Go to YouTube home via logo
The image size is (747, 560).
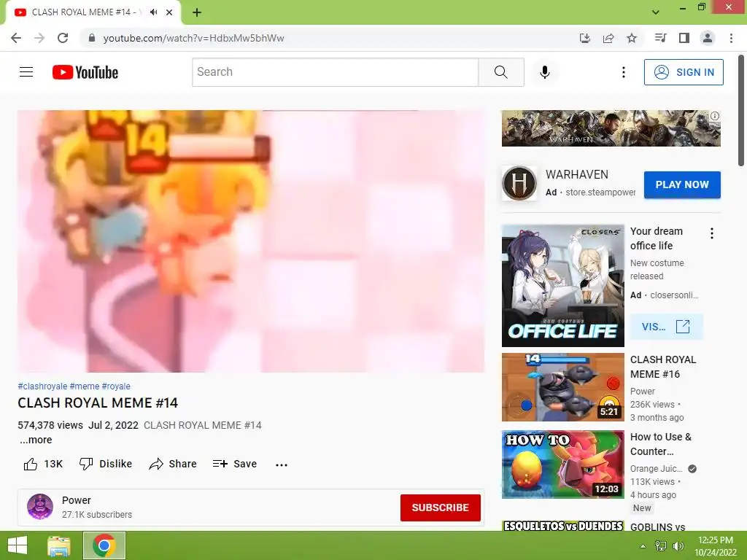(85, 72)
